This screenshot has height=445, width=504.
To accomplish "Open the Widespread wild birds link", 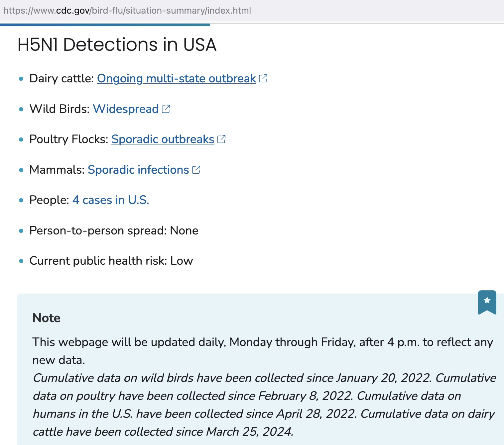I will point(126,109).
